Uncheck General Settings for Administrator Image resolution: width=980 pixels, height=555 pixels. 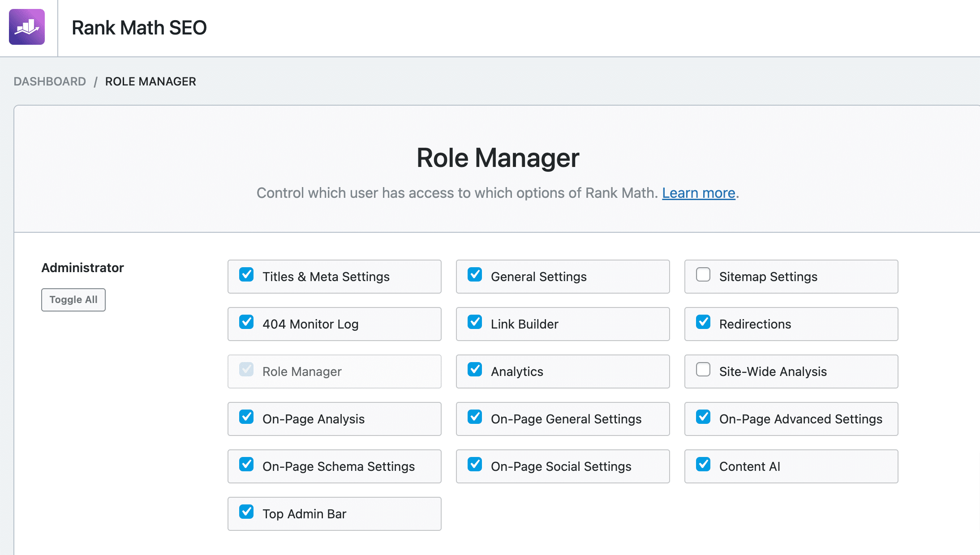click(475, 274)
